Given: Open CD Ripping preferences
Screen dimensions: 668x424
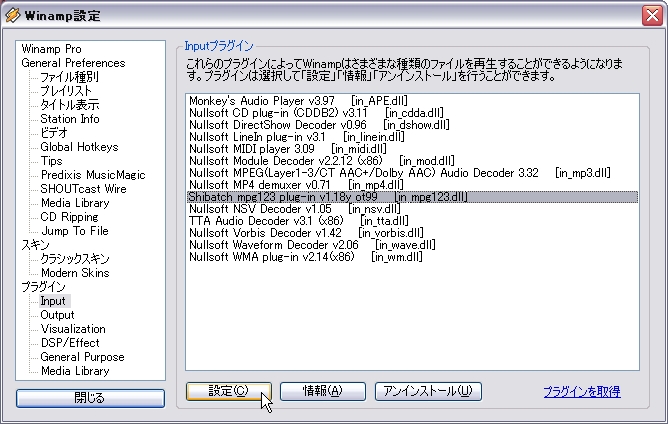Looking at the screenshot, I should [x=69, y=217].
